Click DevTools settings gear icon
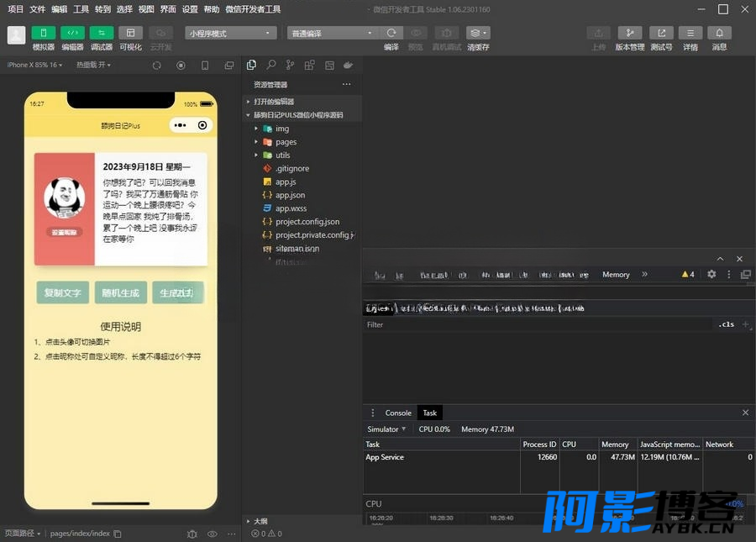The image size is (756, 542). [x=711, y=274]
